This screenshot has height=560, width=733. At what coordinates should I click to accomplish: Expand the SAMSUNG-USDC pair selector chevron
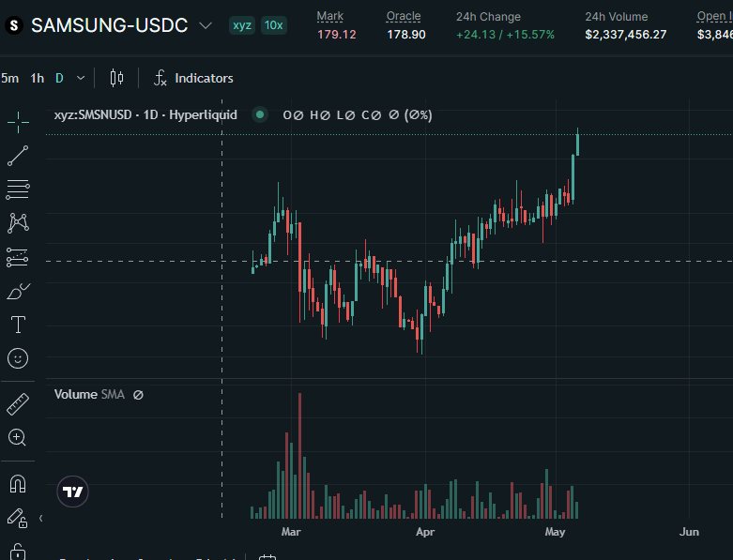206,25
